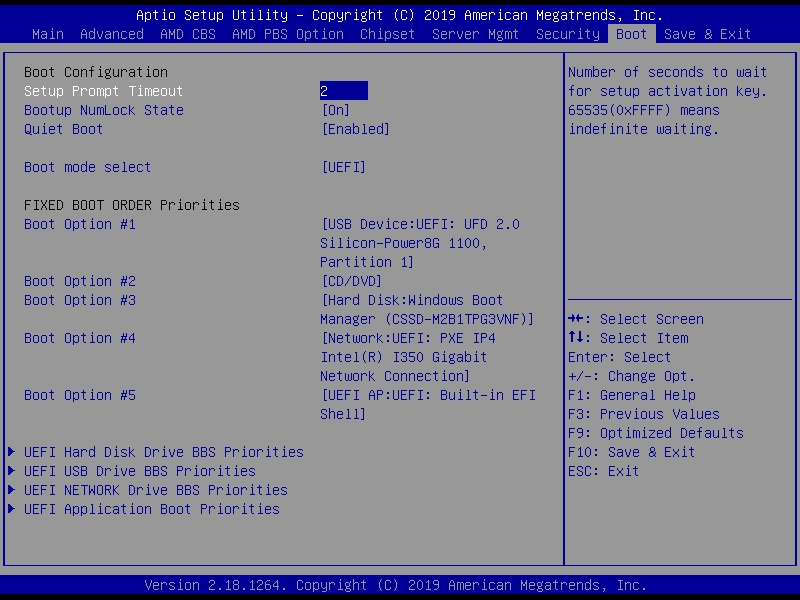Viewport: 800px width, 600px height.
Task: Open Boot Option #3 Hard Disk dropdown
Action: (x=427, y=310)
